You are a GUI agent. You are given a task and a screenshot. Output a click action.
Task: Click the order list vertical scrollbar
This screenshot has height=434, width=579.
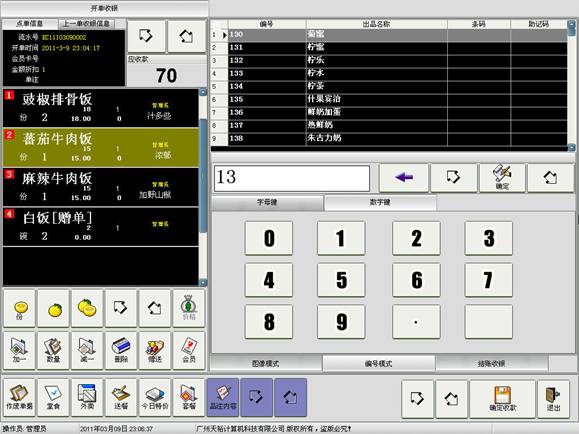203,187
